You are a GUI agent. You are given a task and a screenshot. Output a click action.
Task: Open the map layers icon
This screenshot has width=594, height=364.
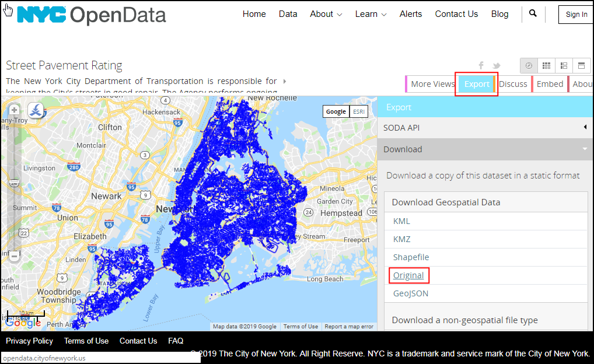pyautogui.click(x=36, y=110)
